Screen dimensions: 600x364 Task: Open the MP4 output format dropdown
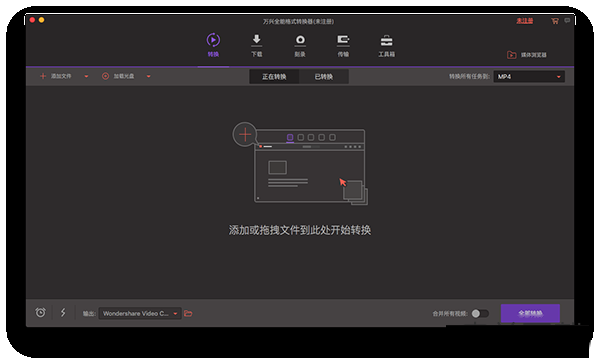click(x=529, y=77)
